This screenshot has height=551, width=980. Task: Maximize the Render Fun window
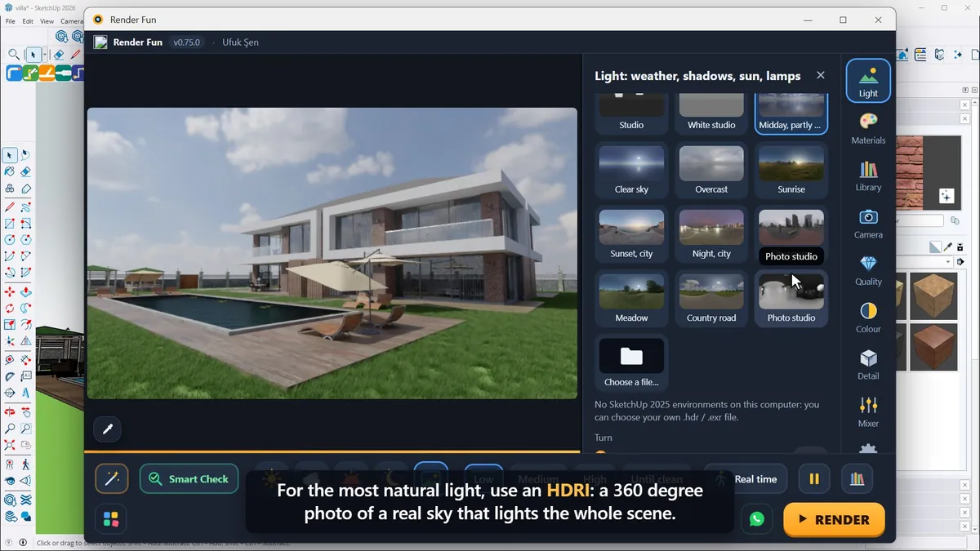[x=844, y=20]
